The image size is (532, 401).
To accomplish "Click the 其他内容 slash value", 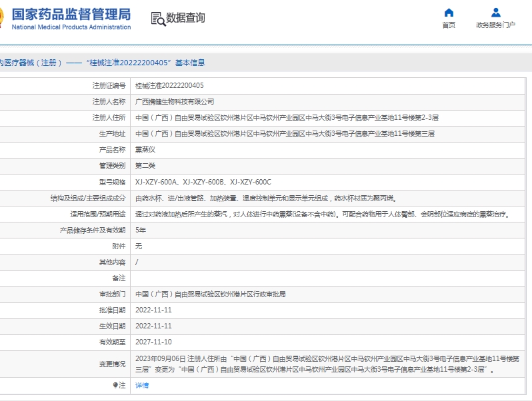I will [137, 262].
